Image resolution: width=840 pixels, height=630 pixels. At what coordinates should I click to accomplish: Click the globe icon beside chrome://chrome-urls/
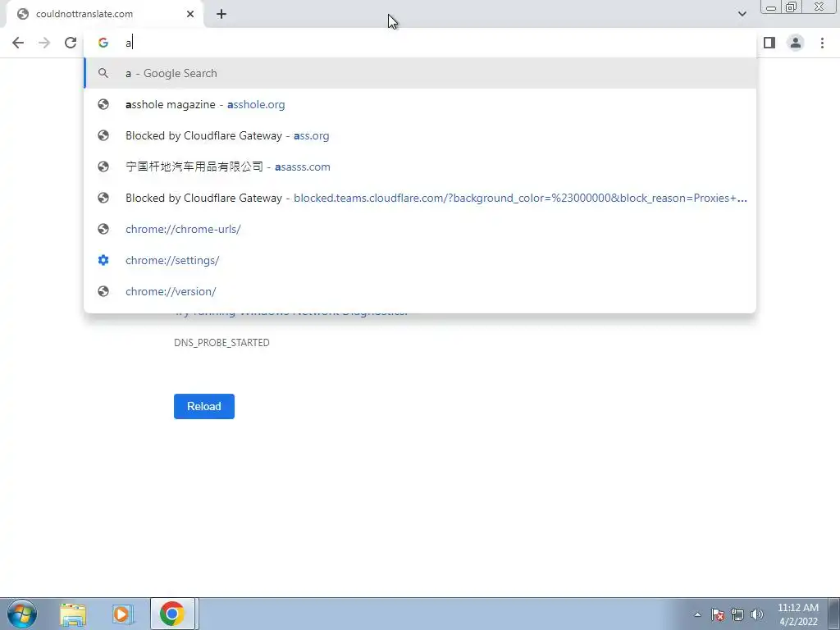click(x=103, y=229)
